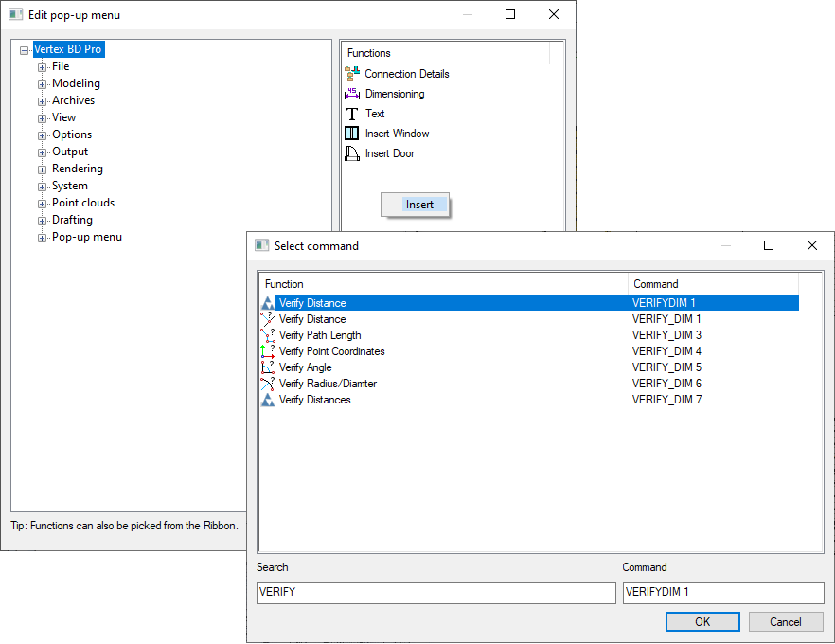This screenshot has height=644, width=835.
Task: Click the Insert Door icon
Action: (352, 153)
